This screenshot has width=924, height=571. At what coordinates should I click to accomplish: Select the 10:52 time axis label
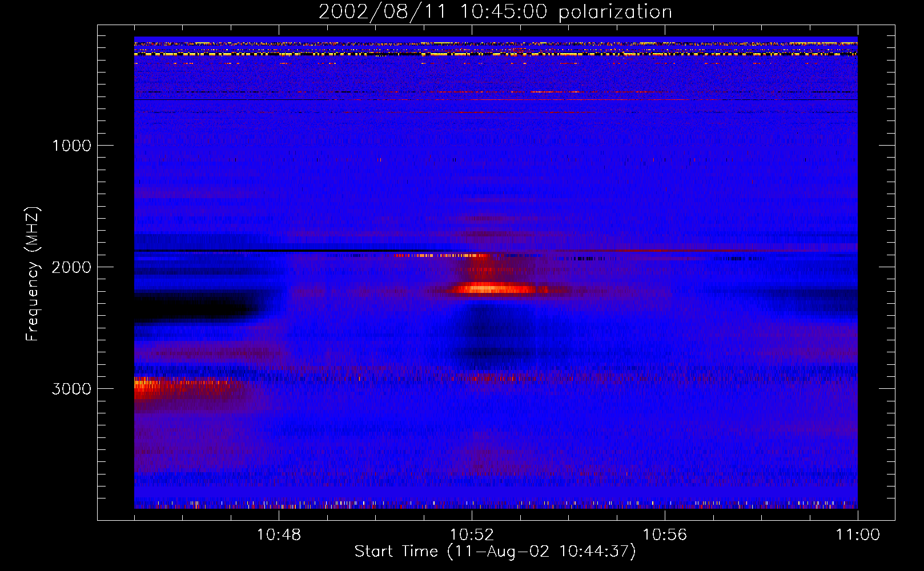[x=472, y=535]
